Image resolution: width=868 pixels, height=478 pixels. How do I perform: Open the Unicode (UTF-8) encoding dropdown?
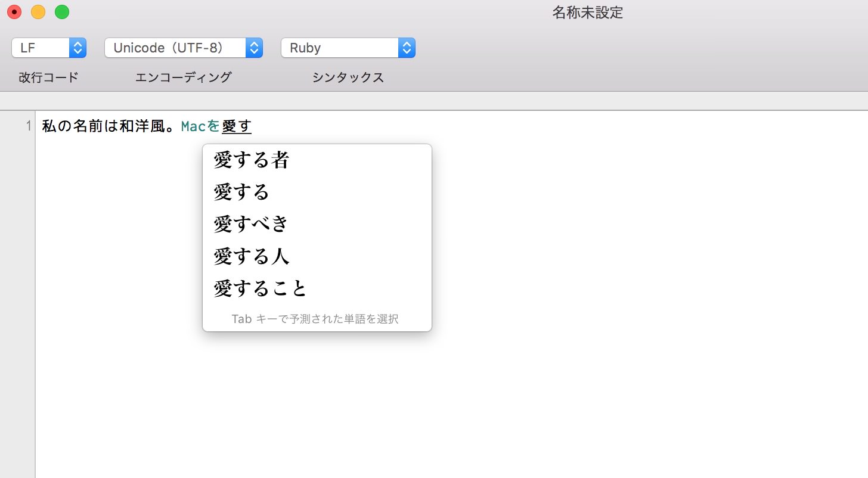[x=184, y=48]
